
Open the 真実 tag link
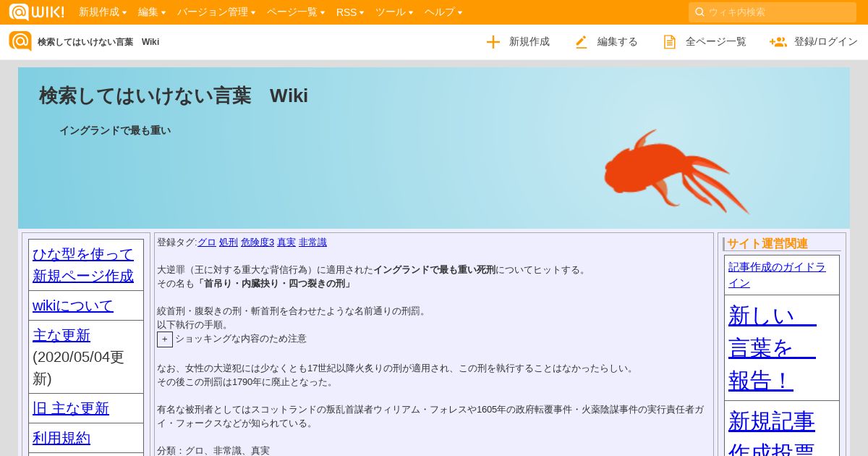tap(286, 242)
